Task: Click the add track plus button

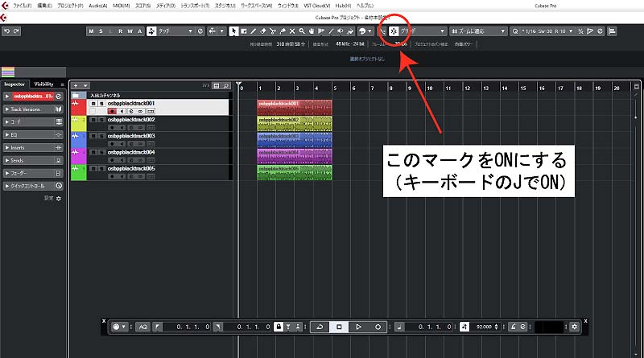Action: click(76, 85)
